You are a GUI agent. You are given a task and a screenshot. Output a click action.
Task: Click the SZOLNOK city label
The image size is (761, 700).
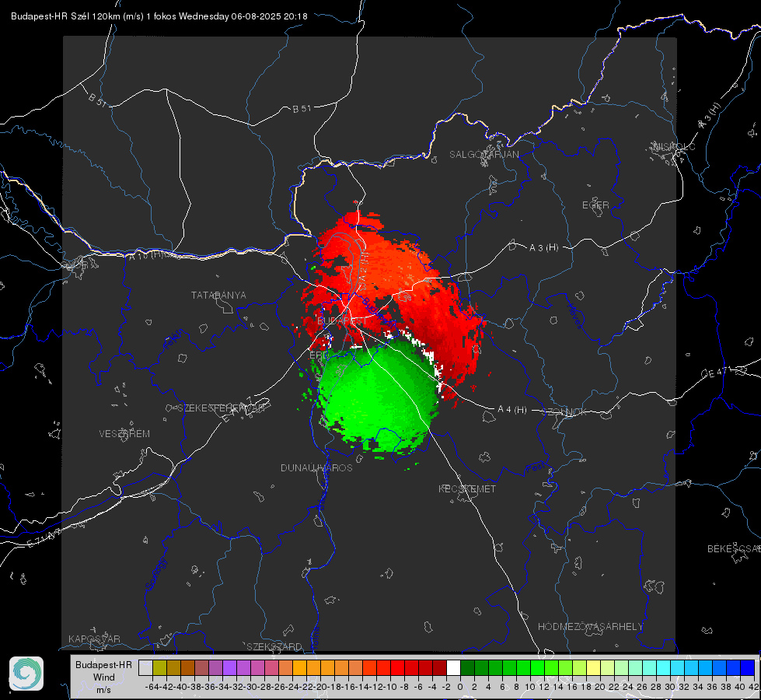coord(564,411)
